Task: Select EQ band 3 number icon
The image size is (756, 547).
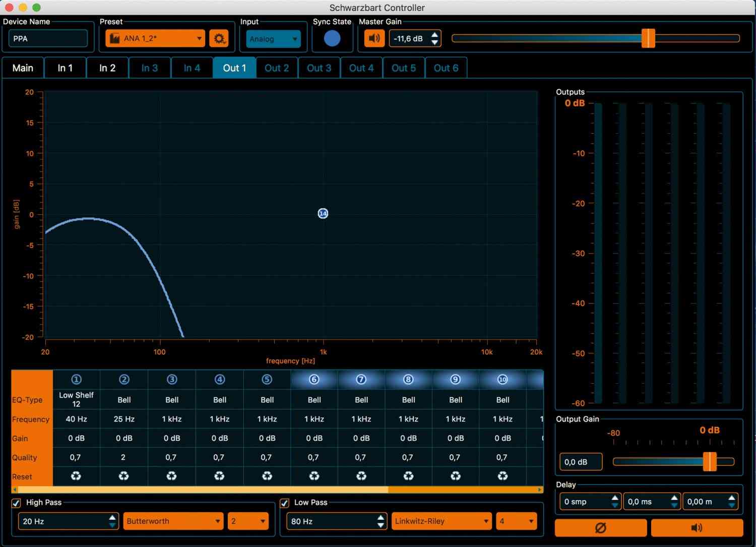Action: coord(172,380)
